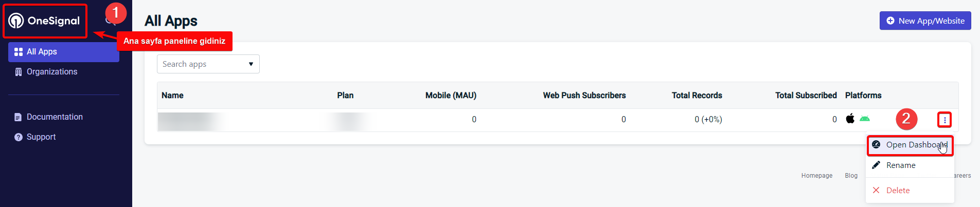
Task: Expand the Search apps dropdown arrow
Action: [251, 64]
